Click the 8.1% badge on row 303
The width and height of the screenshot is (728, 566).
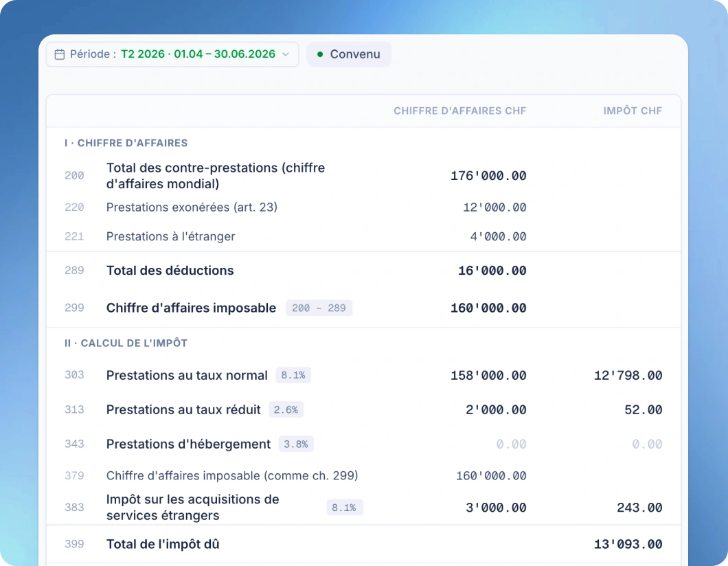pos(293,375)
